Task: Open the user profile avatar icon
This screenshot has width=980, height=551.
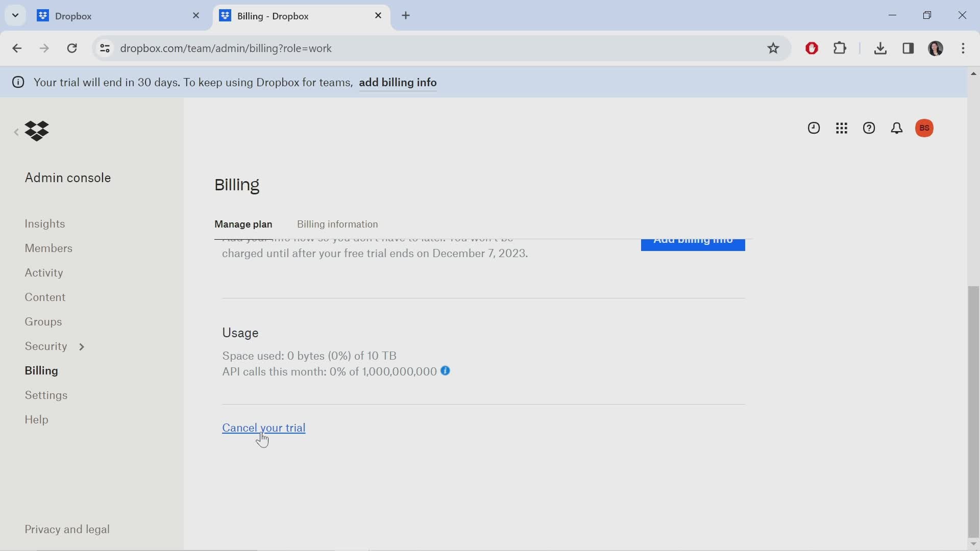Action: tap(925, 127)
